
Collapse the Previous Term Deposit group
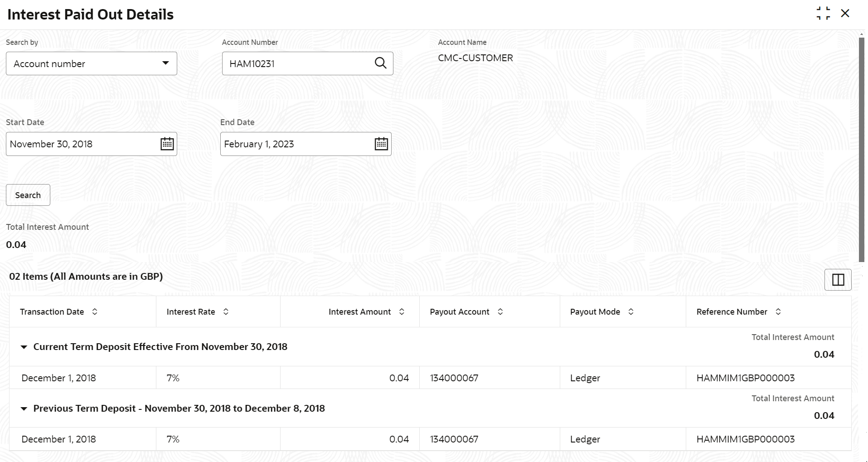[24, 409]
